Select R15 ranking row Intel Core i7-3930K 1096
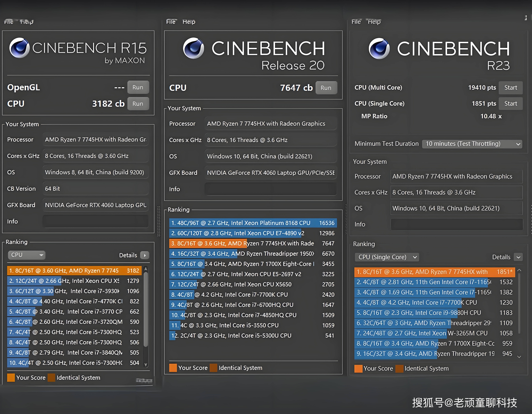This screenshot has width=532, height=414. (x=74, y=291)
